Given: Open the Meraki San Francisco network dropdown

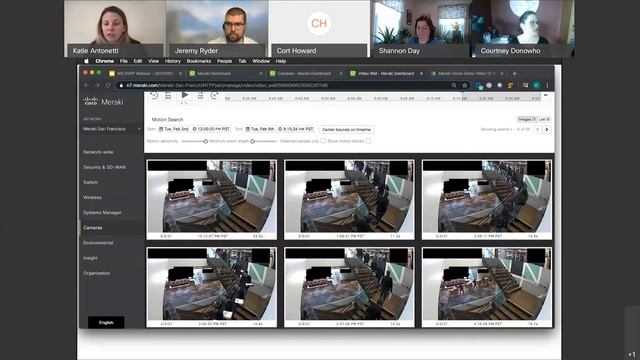Looking at the screenshot, I should coord(111,129).
